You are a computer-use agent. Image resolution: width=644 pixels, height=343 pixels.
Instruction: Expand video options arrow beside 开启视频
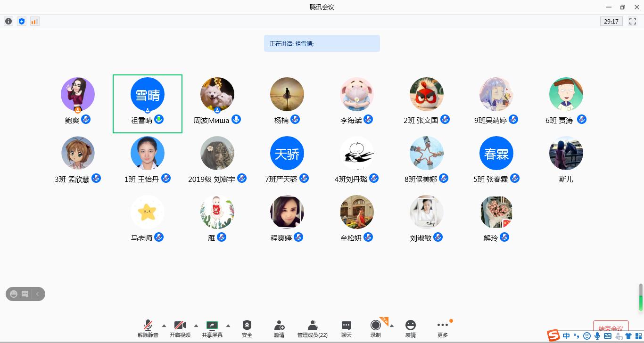(196, 326)
